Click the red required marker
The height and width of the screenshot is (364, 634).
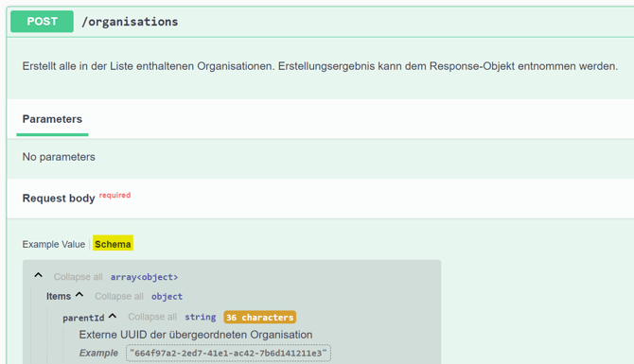click(x=114, y=195)
